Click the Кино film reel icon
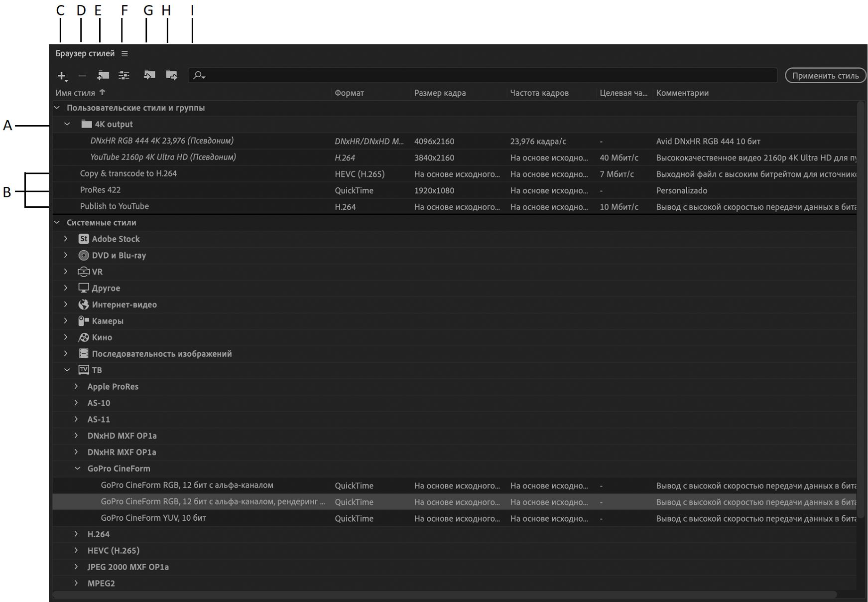The width and height of the screenshot is (868, 602). click(x=84, y=337)
